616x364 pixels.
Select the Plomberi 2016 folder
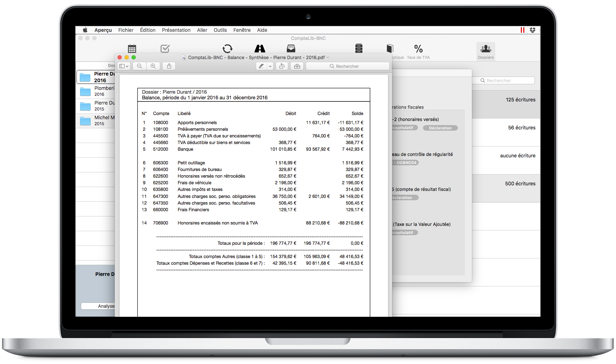pos(95,91)
